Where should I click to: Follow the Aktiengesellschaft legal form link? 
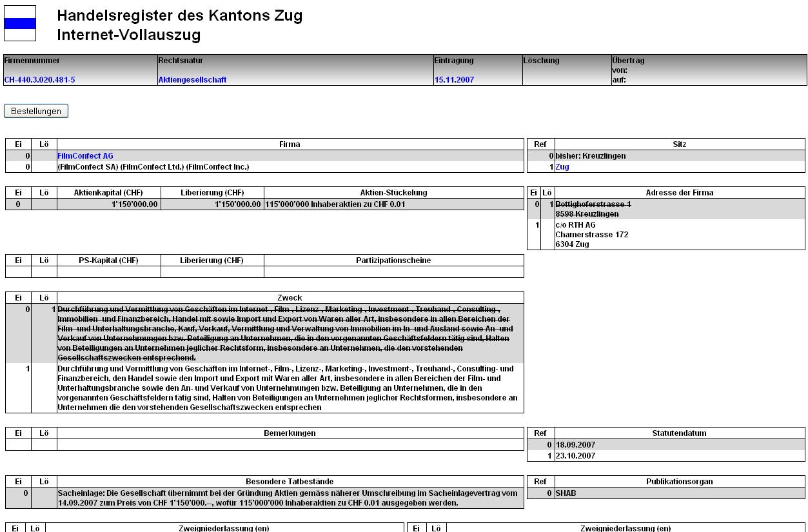click(192, 80)
